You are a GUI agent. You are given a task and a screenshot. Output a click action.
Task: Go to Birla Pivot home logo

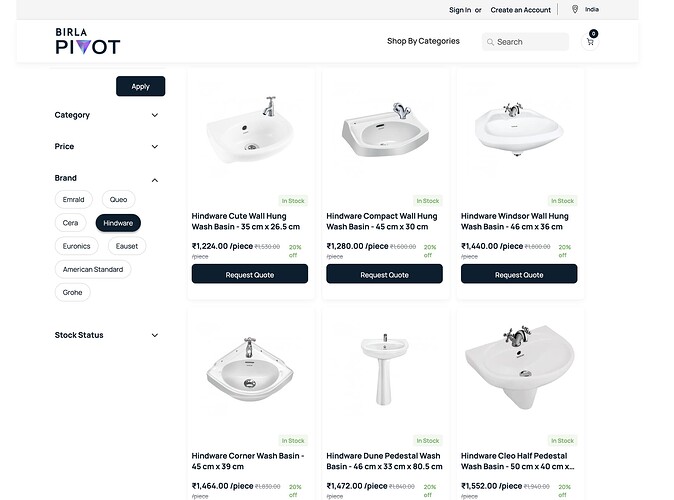pos(87,41)
